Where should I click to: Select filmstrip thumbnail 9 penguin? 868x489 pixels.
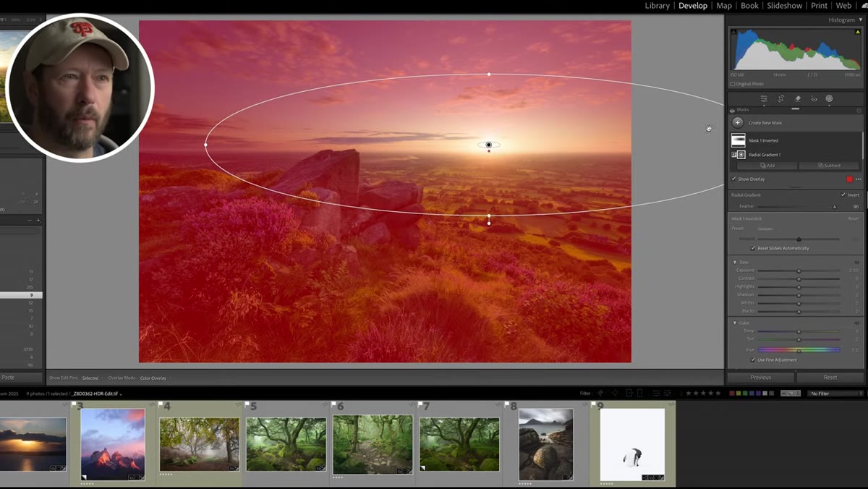coord(632,444)
